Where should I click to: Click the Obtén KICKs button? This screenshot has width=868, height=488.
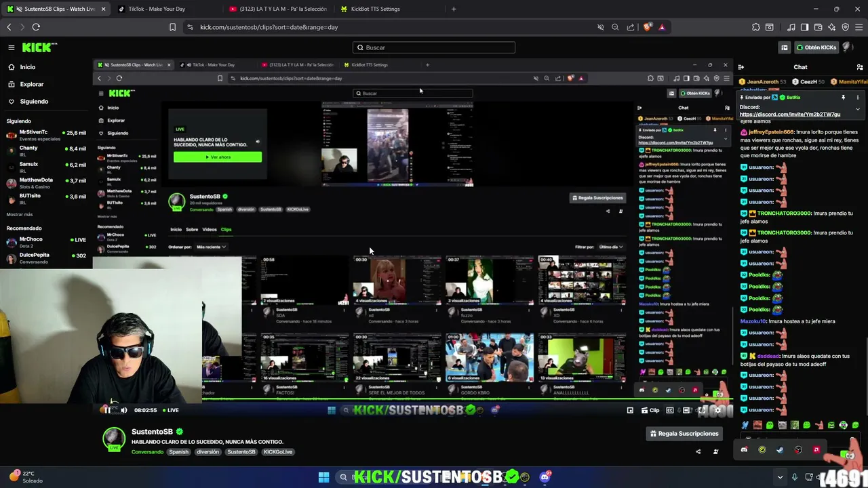pos(816,47)
